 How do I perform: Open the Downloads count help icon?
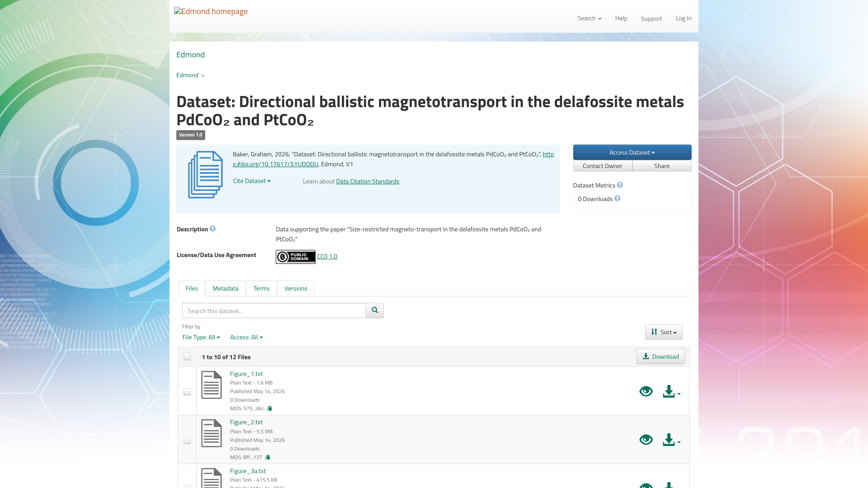tap(617, 198)
